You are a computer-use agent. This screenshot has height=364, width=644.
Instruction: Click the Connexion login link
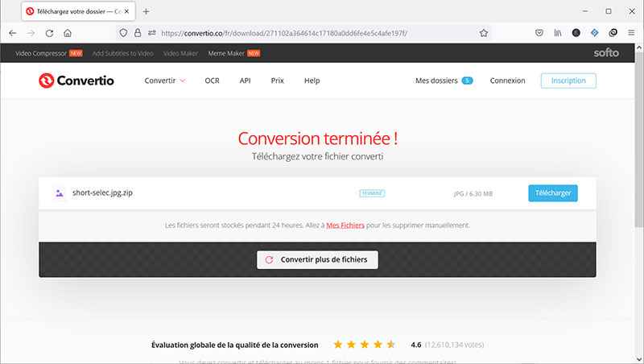click(507, 81)
